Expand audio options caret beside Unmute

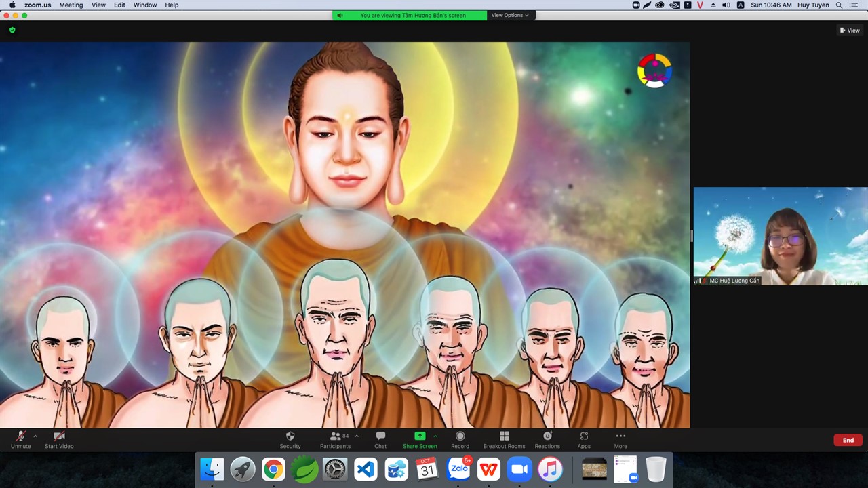click(35, 436)
